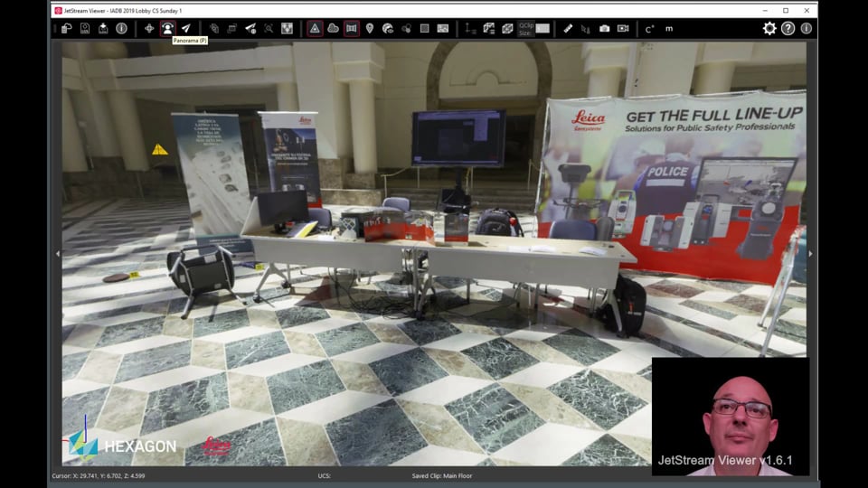Select the Fly mode paper-plane icon
This screenshot has height=488, width=868.
[x=186, y=28]
